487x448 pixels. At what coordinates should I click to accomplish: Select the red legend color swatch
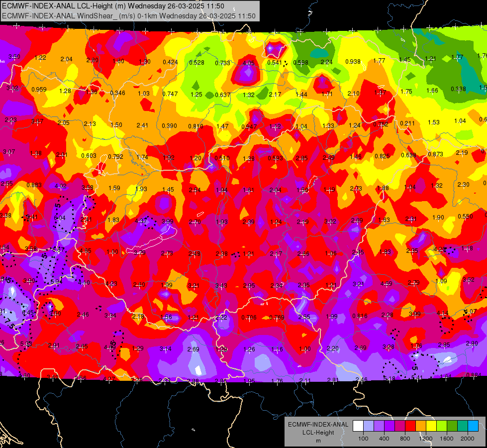pyautogui.click(x=410, y=426)
